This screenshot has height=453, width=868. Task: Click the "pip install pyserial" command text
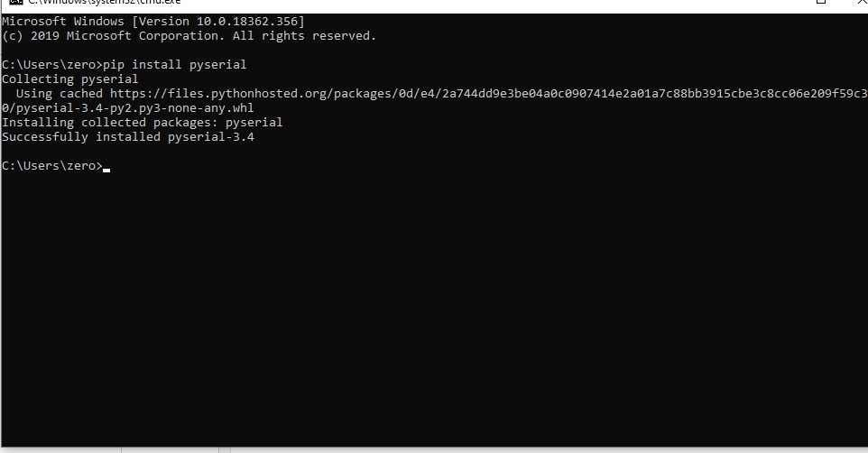click(174, 65)
